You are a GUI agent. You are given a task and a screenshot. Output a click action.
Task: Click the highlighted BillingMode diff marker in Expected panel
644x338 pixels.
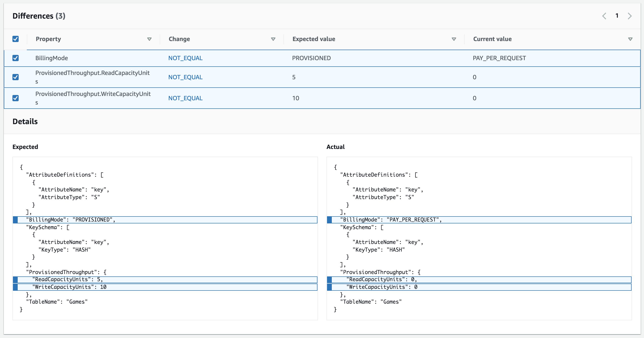click(x=16, y=220)
